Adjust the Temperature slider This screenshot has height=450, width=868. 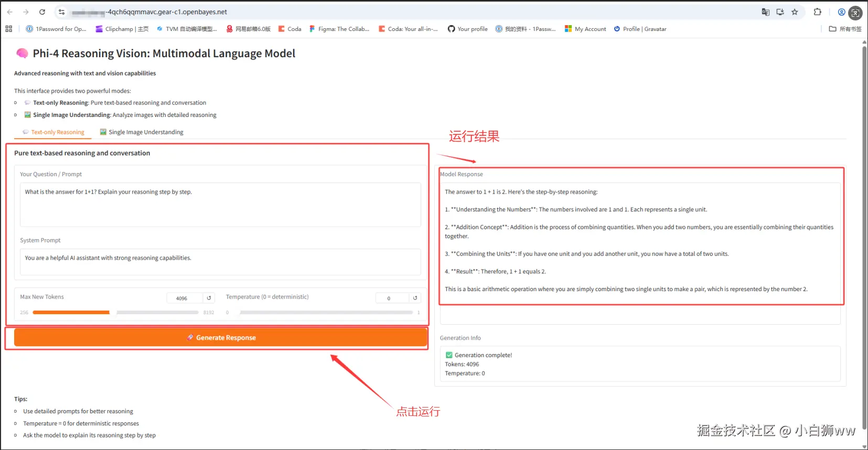point(325,313)
